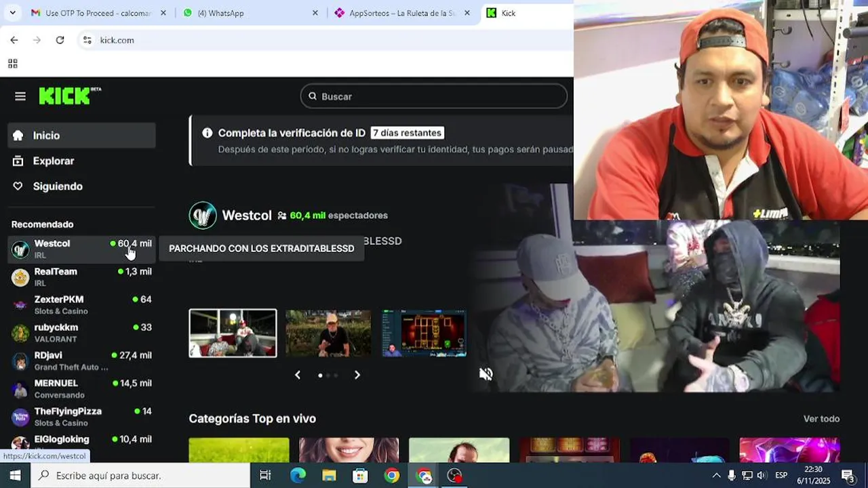
Task: Click the browser back arrow
Action: (x=14, y=40)
